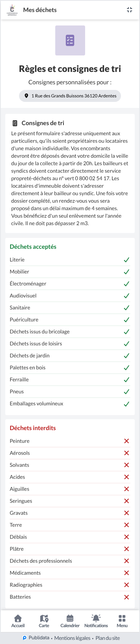Click the red cross next to Peinture
This screenshot has width=140, height=644.
tap(127, 441)
